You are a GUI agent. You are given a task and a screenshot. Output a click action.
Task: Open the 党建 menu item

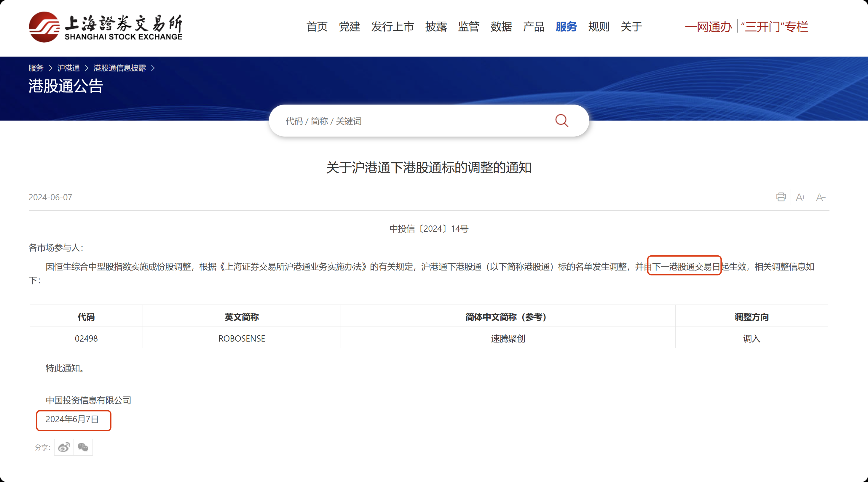click(x=350, y=27)
